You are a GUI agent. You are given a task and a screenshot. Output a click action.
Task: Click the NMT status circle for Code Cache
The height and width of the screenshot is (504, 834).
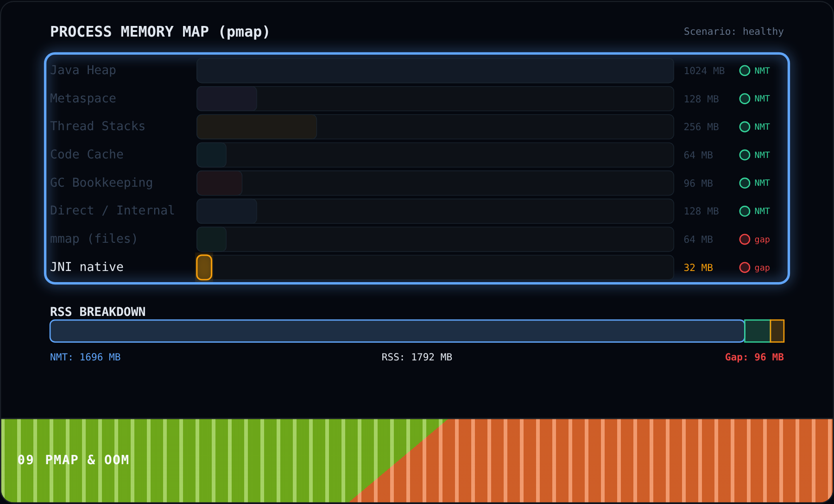tap(745, 155)
